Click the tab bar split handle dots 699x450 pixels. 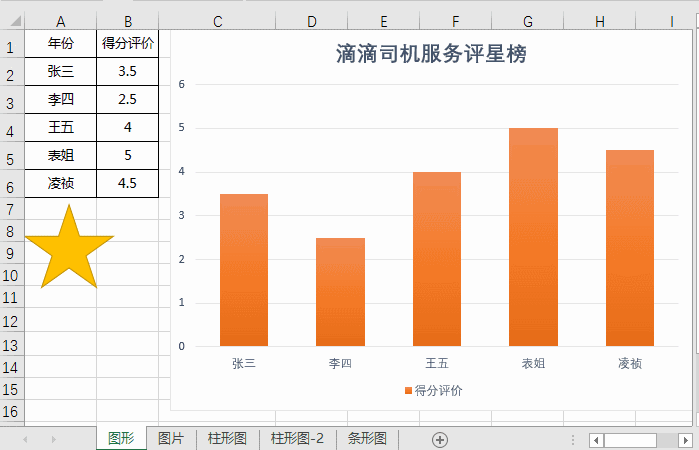point(573,440)
